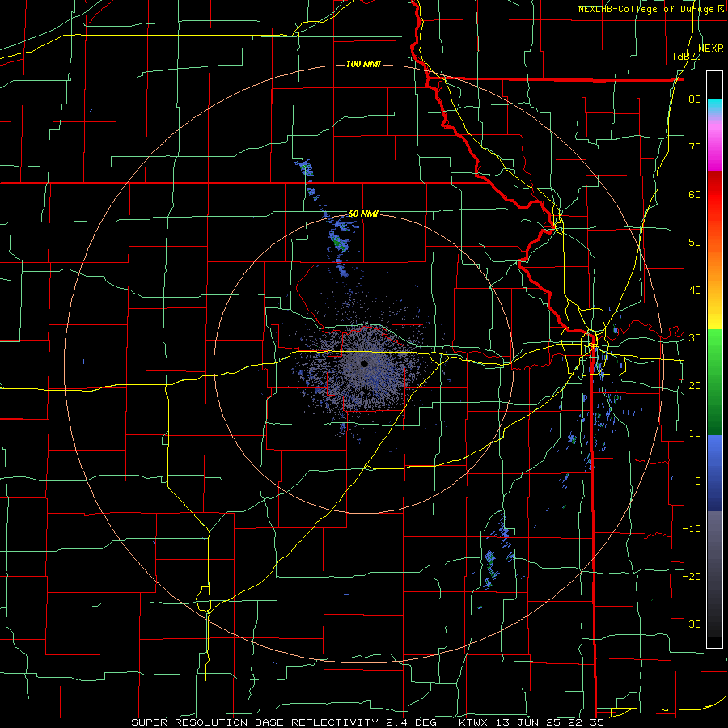Select the 100 NMI range ring label

click(363, 64)
